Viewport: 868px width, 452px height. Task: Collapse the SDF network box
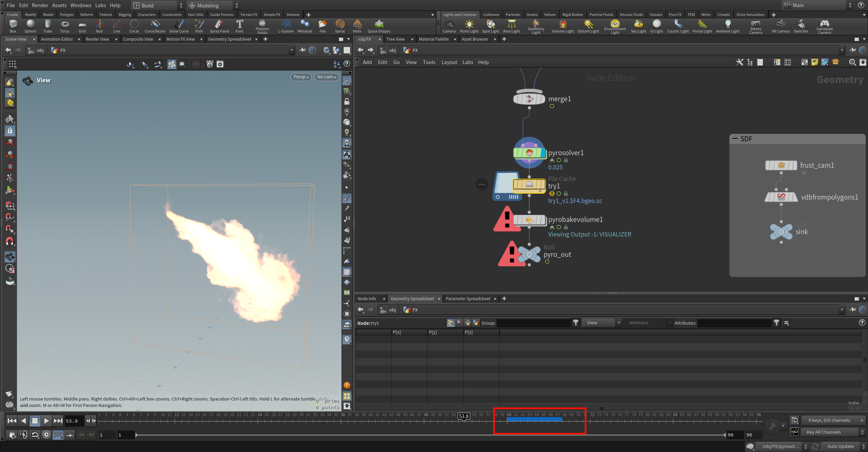pos(735,139)
